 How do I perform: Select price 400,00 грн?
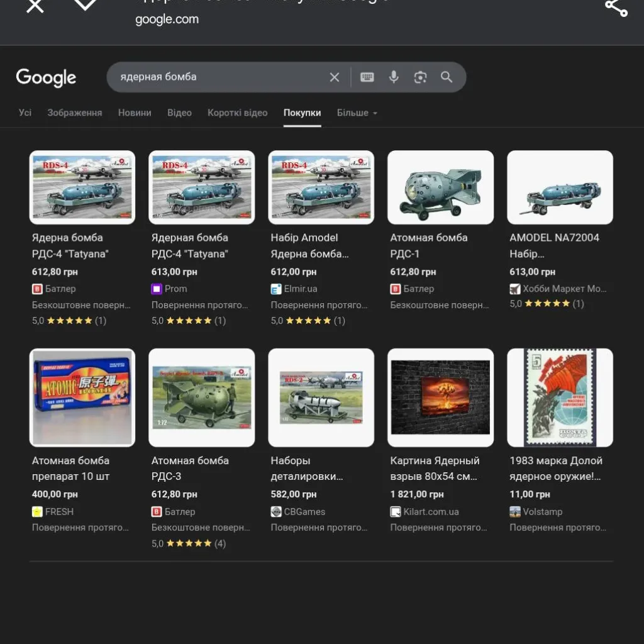(55, 494)
